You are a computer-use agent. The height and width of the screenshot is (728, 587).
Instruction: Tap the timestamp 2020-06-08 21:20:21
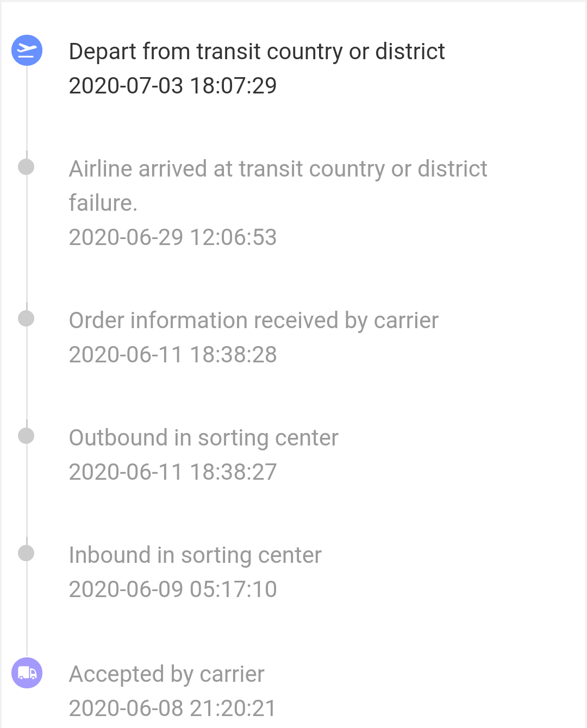pos(173,708)
